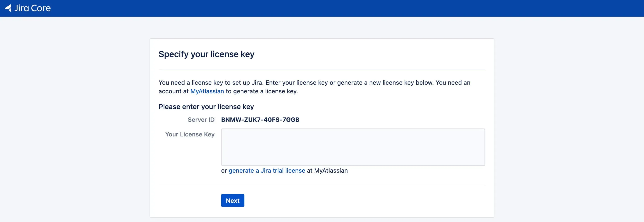Open the MyAtlassian link
The height and width of the screenshot is (222, 644).
click(207, 91)
